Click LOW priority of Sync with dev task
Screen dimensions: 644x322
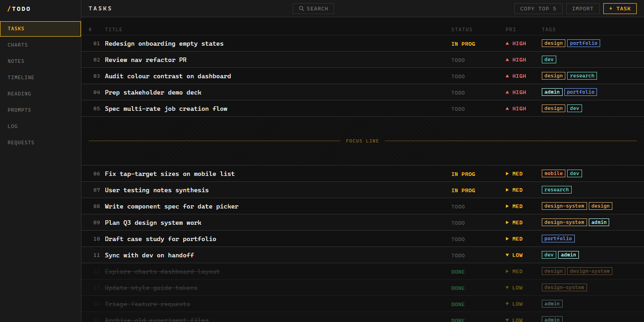click(514, 255)
